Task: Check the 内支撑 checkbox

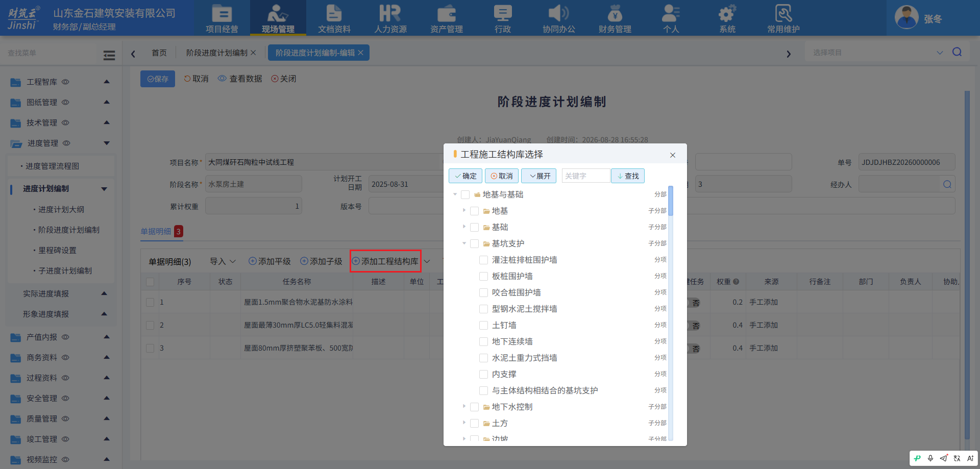Action: (x=483, y=374)
